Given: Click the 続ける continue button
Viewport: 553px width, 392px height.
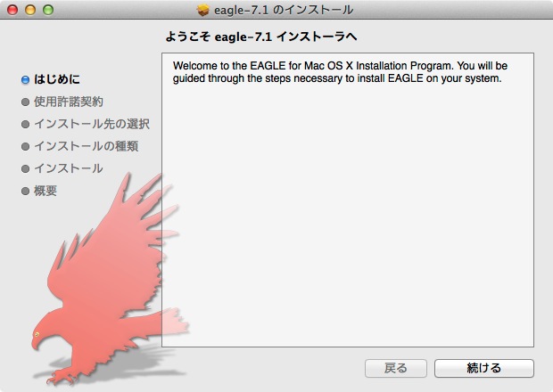Looking at the screenshot, I should click(x=483, y=368).
